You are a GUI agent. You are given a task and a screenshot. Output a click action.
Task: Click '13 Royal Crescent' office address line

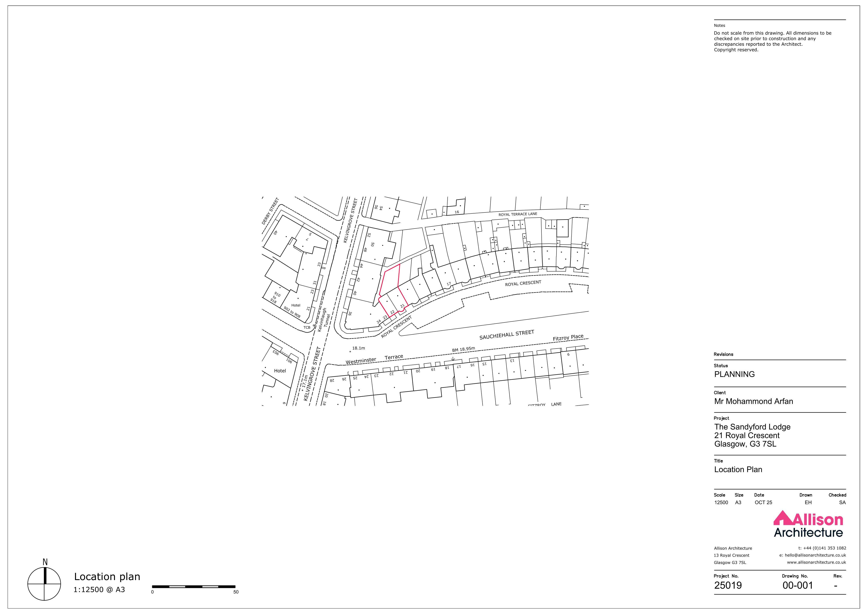[x=732, y=555]
